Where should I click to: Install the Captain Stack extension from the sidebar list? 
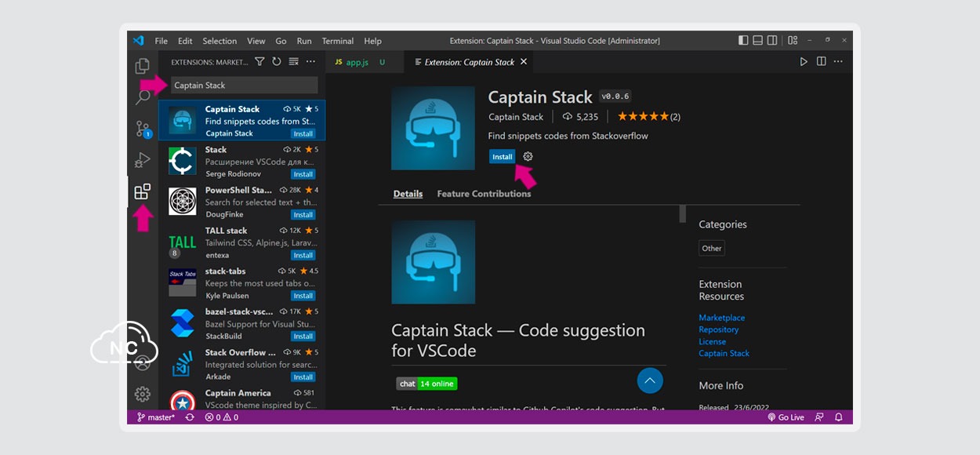click(x=303, y=134)
